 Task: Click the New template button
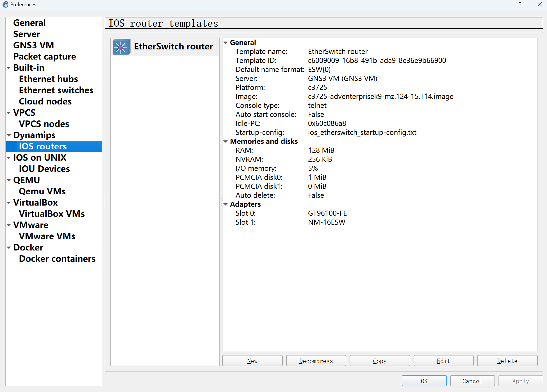point(252,361)
